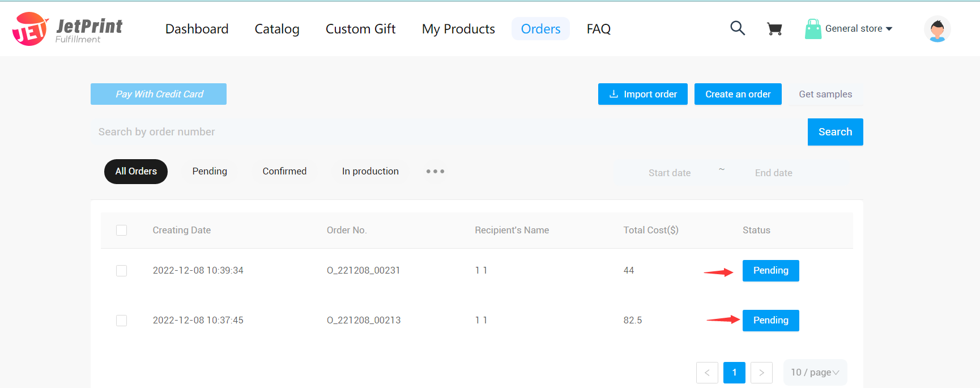Expand the General store dropdown

[x=859, y=29]
